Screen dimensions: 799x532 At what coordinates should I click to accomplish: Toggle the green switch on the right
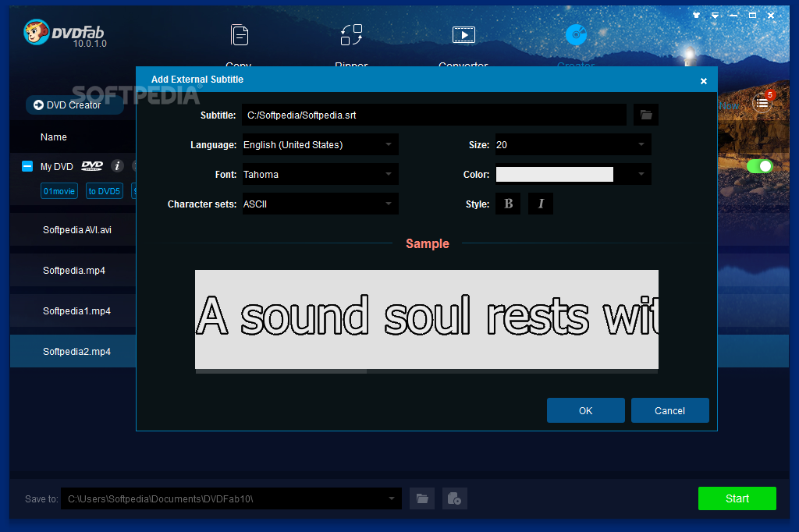[759, 166]
